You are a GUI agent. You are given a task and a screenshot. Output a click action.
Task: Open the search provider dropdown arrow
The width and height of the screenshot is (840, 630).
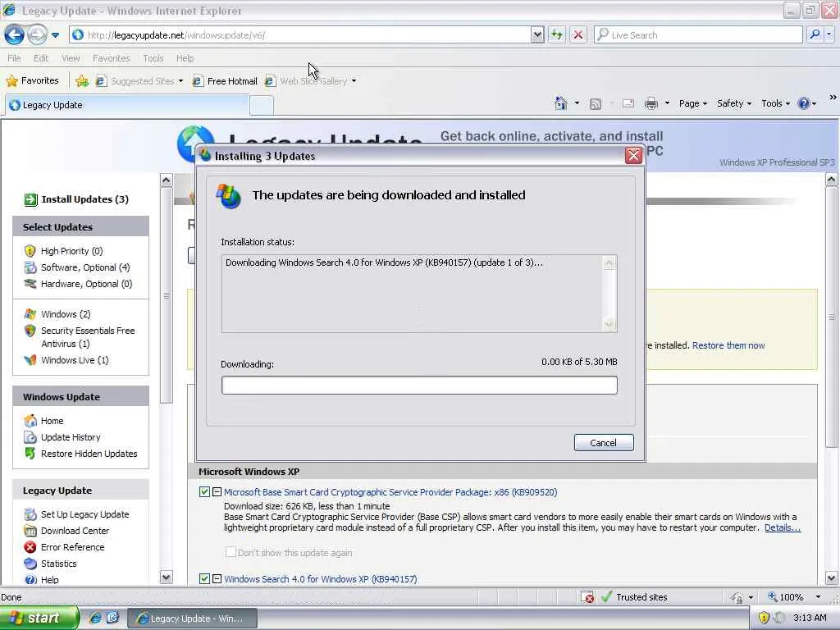pos(829,35)
